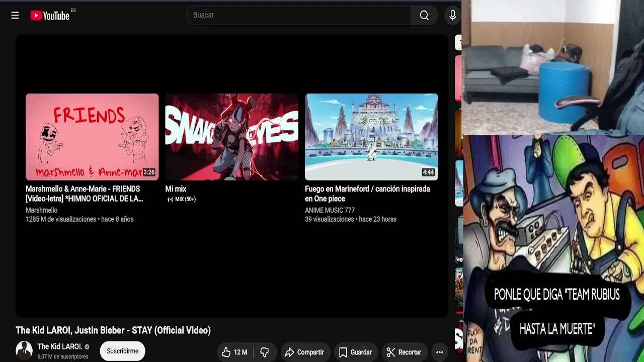Click the magnifier search button
Viewport: 644px width, 362px height.
point(424,16)
